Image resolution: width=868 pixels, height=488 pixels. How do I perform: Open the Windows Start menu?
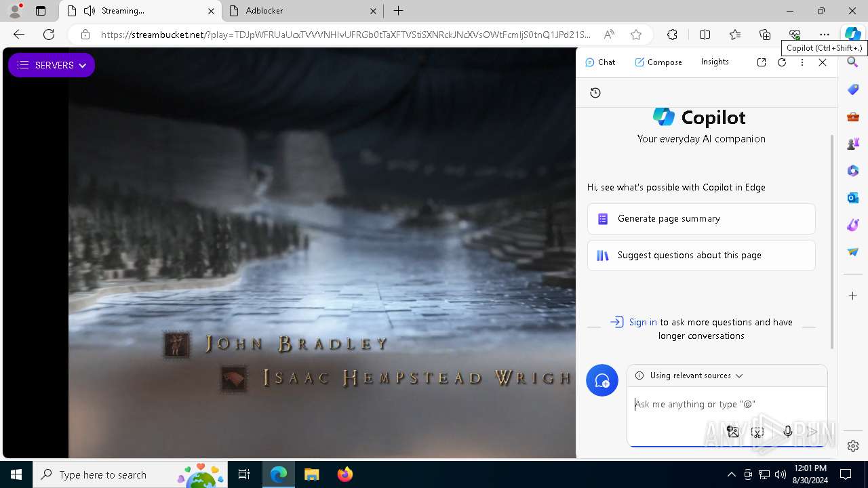[16, 474]
